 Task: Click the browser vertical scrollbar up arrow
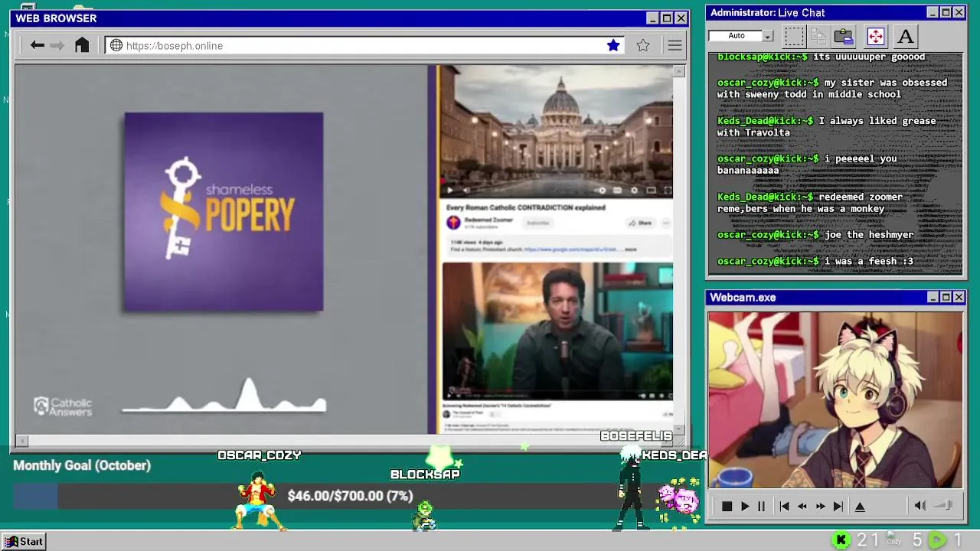pyautogui.click(x=679, y=71)
